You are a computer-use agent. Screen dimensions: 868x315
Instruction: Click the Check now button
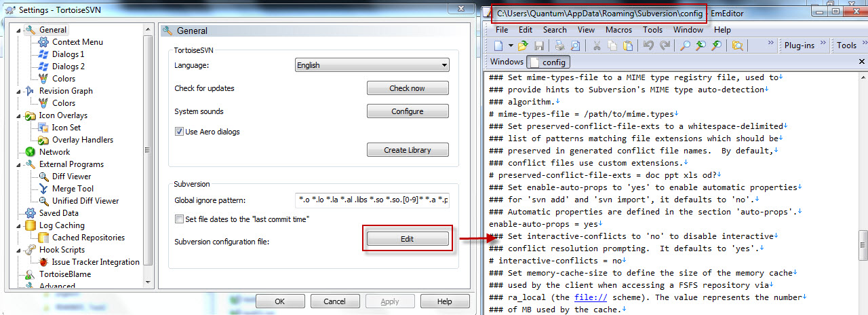point(408,88)
